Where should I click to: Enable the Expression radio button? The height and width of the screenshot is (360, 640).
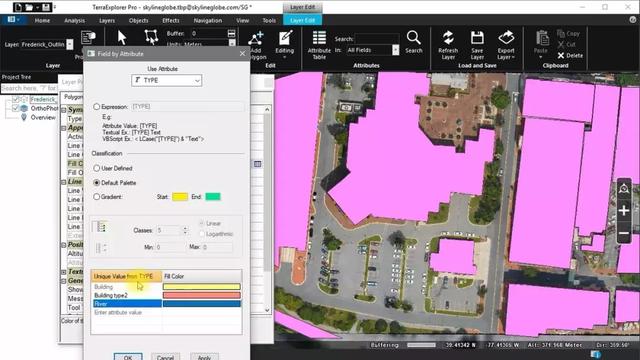(110, 107)
